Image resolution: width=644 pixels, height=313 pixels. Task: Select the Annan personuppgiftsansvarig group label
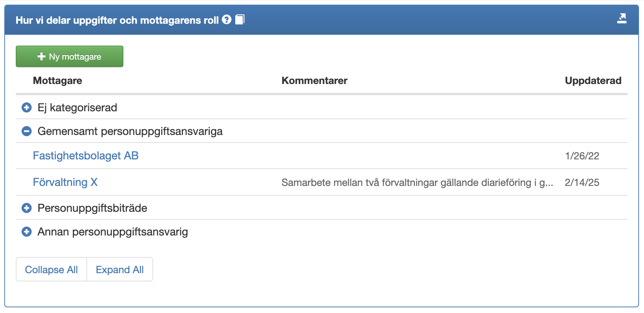[113, 232]
